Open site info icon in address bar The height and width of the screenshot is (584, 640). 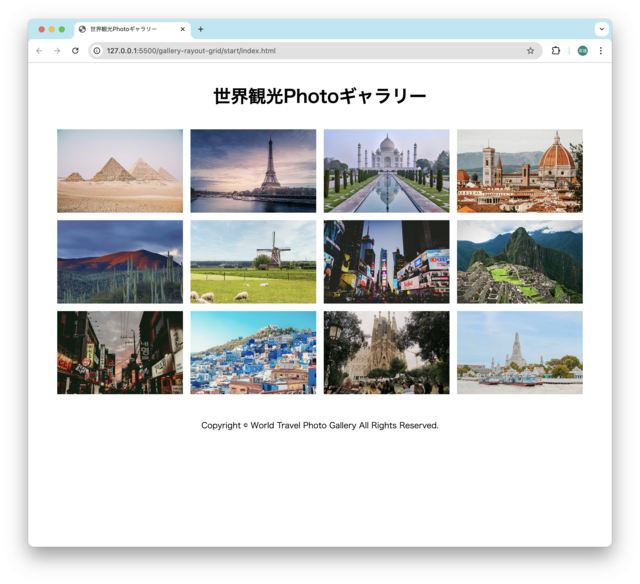coord(97,51)
